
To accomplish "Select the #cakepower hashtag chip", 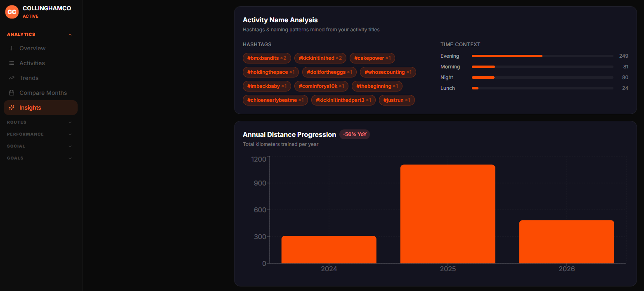I will 372,58.
